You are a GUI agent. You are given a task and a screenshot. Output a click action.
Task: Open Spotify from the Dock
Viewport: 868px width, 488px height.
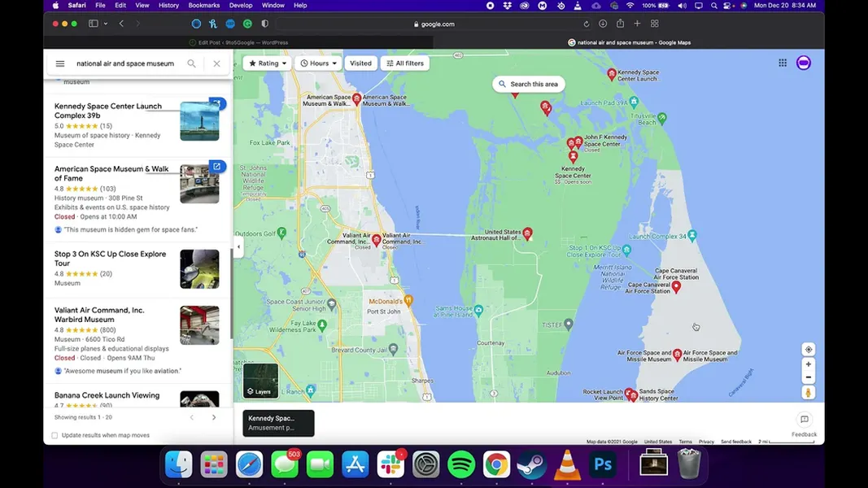coord(461,464)
